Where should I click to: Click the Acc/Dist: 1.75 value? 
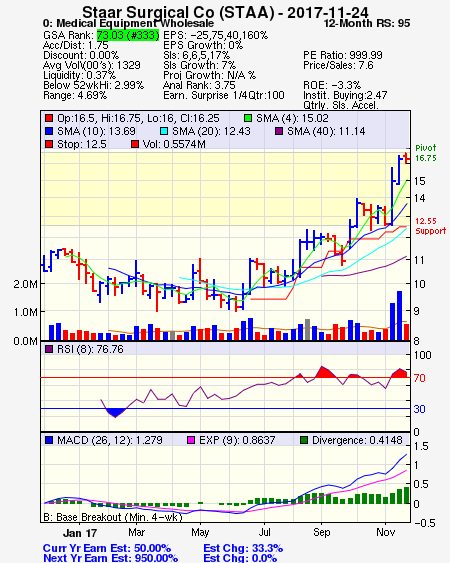click(75, 45)
